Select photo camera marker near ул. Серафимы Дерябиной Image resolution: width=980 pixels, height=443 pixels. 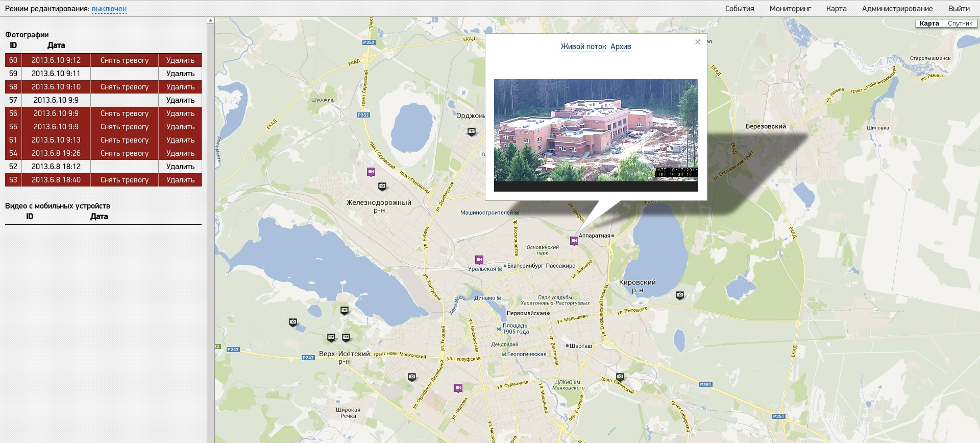(x=412, y=377)
